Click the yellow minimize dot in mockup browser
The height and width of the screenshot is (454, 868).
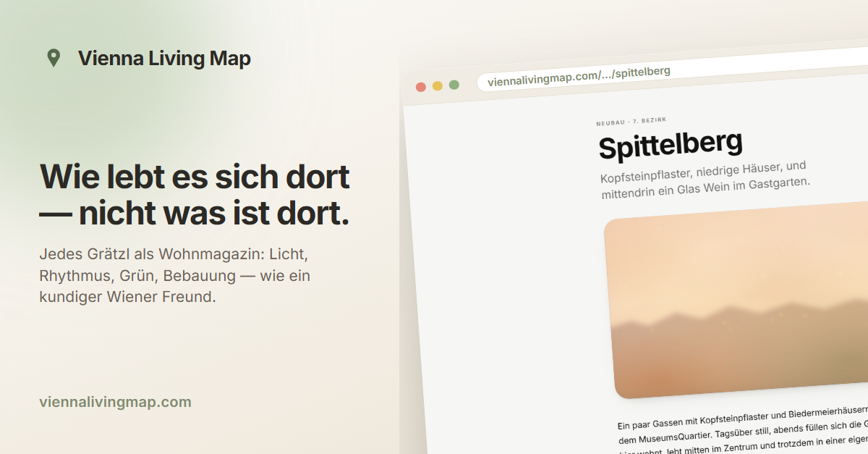pos(438,85)
